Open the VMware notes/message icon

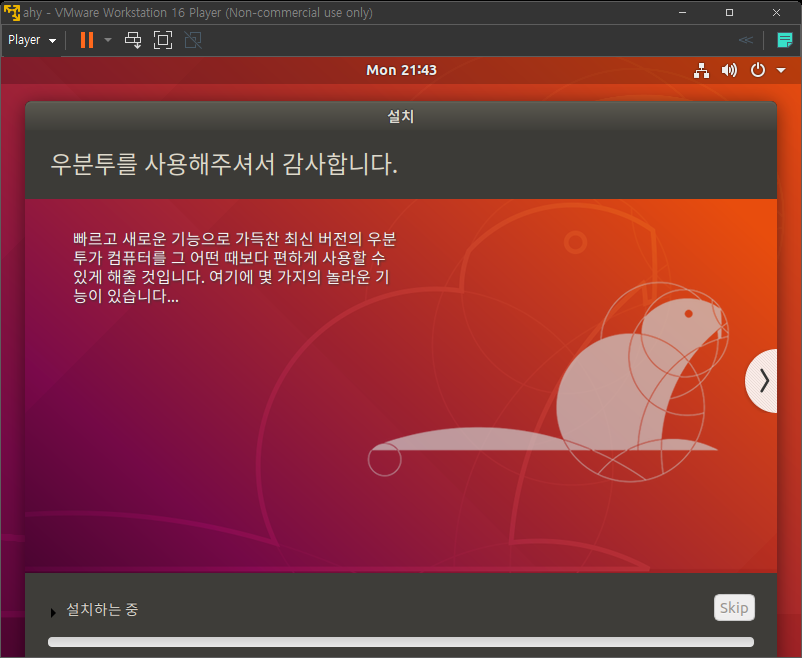(x=784, y=40)
